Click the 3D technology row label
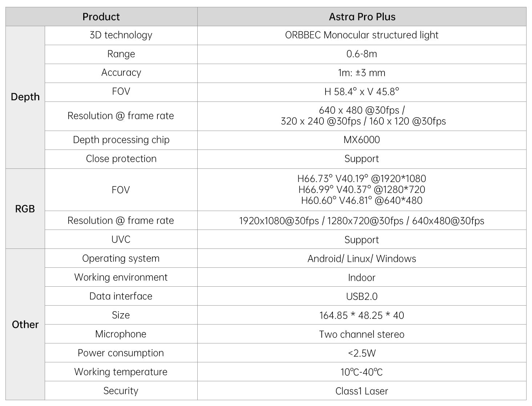This screenshot has height=406, width=532. point(121,35)
